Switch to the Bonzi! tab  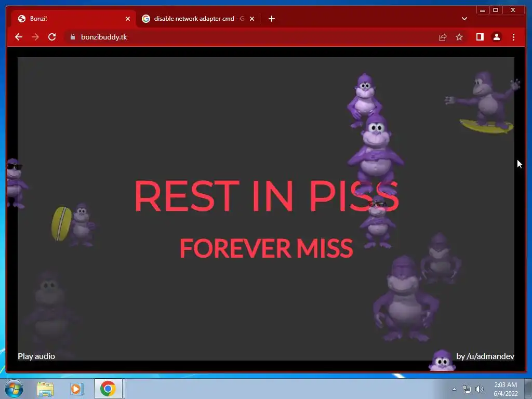point(74,19)
